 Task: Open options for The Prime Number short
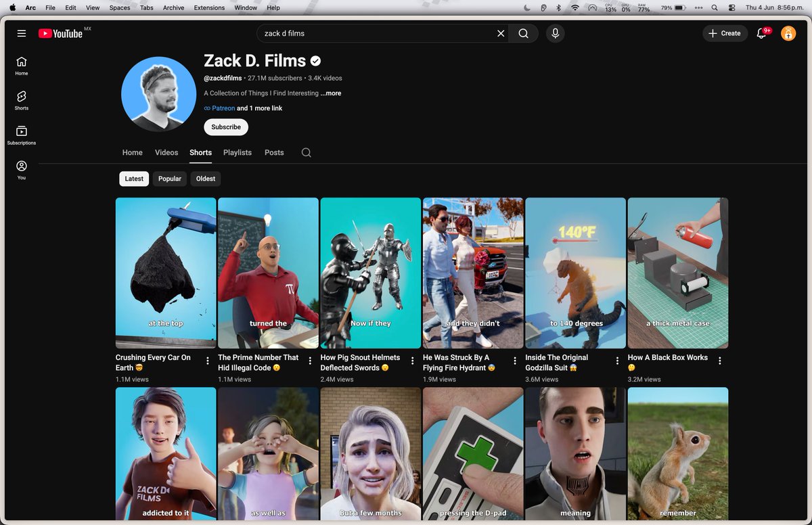pos(310,361)
